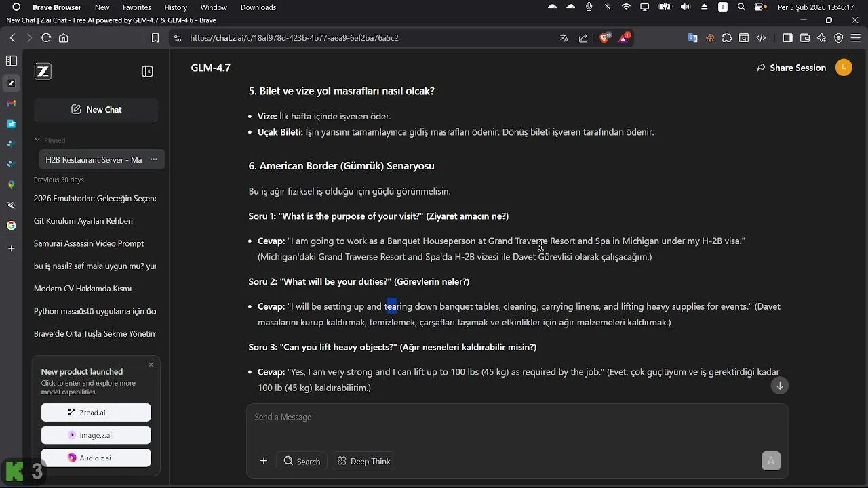This screenshot has height=488, width=868.
Task: Click the send message arrow
Action: 771,461
